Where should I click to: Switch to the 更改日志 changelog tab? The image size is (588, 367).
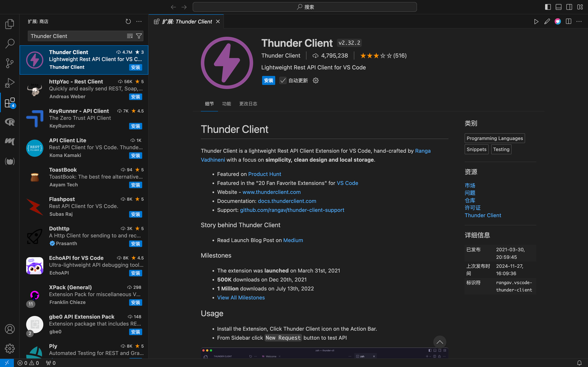[x=248, y=104]
